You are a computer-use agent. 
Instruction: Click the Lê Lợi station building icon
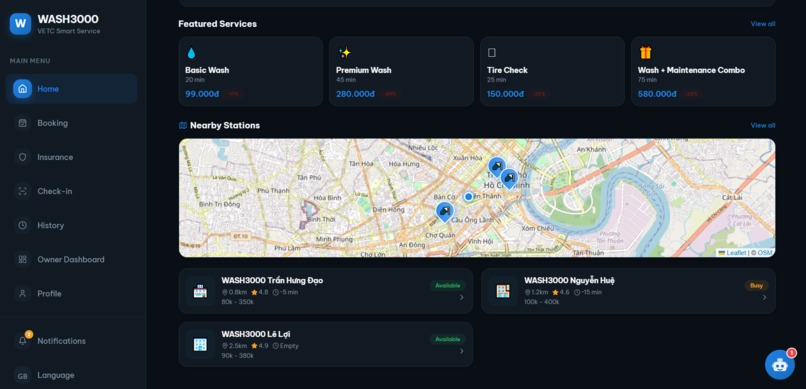coord(200,344)
